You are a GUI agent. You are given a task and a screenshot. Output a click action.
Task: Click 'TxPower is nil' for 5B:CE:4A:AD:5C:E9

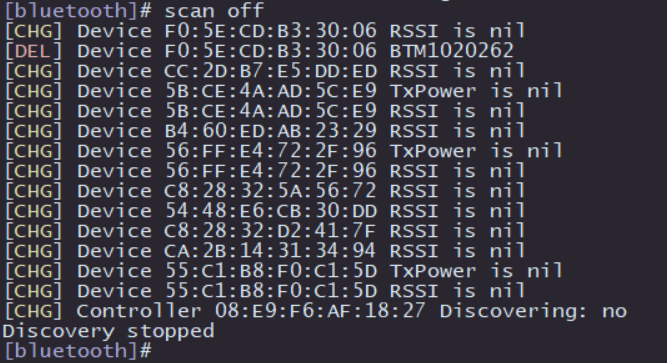pyautogui.click(x=476, y=91)
